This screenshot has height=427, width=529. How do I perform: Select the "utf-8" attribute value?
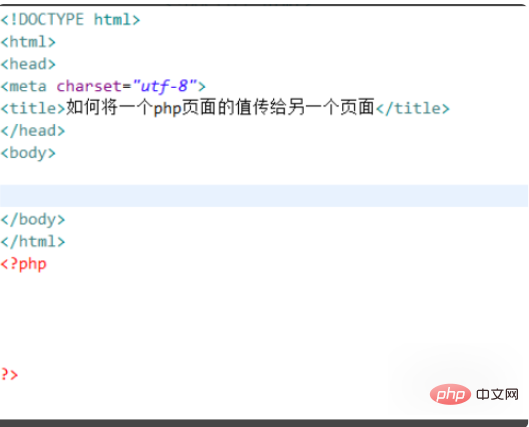165,86
